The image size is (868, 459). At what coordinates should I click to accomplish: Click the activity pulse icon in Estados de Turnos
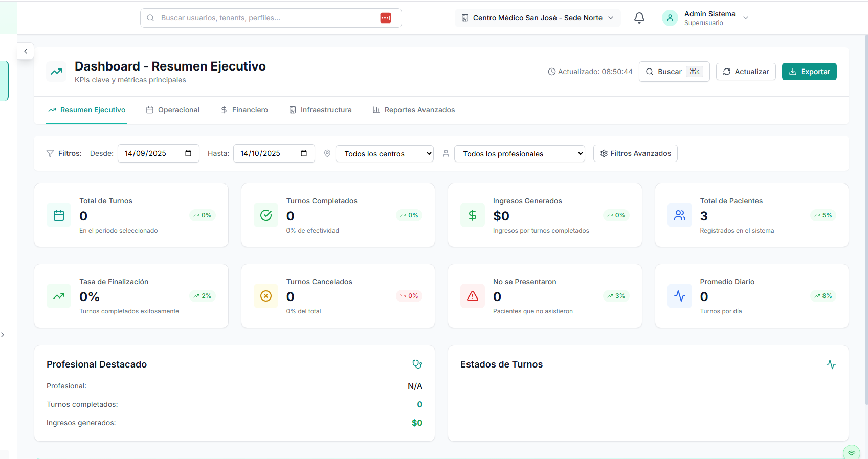[831, 364]
